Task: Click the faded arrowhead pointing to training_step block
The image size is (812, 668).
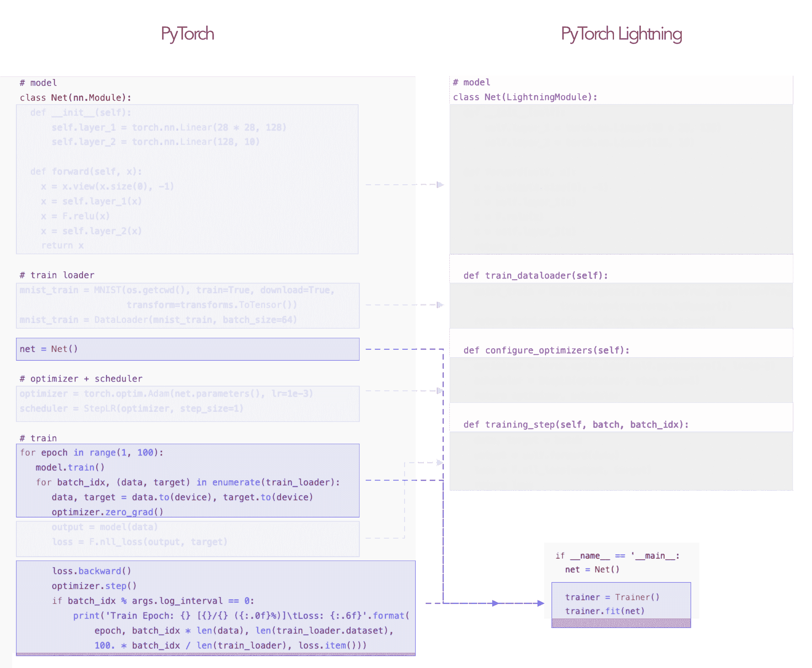Action: tap(439, 463)
